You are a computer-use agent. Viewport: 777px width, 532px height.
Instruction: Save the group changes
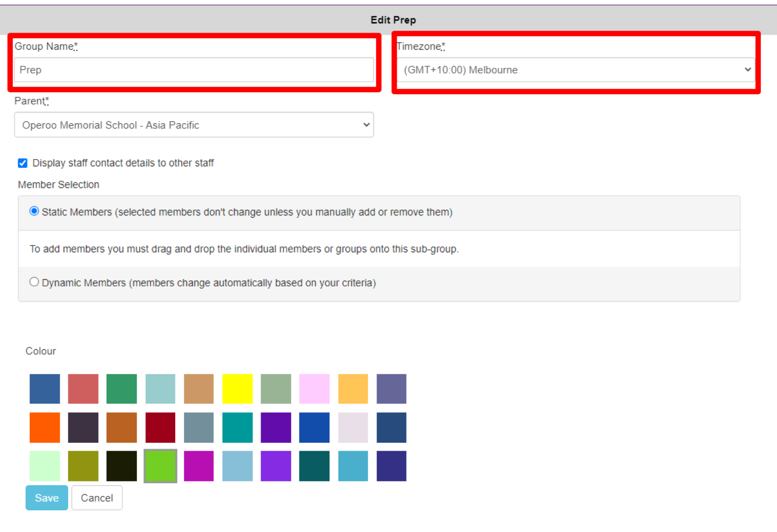tap(47, 498)
